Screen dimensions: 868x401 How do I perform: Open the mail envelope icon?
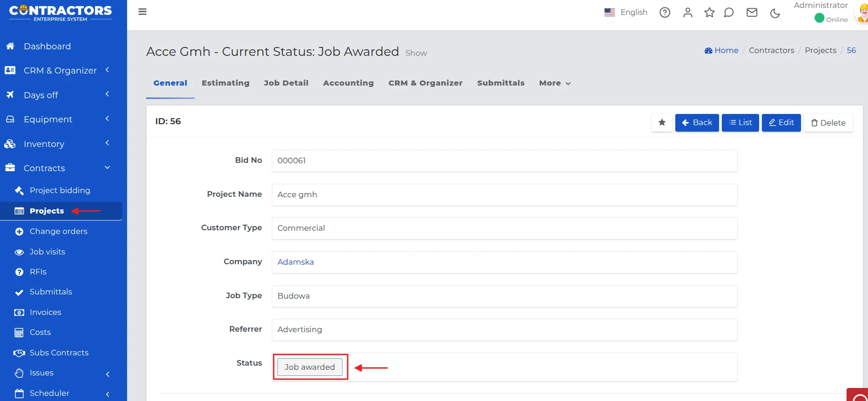[x=752, y=13]
